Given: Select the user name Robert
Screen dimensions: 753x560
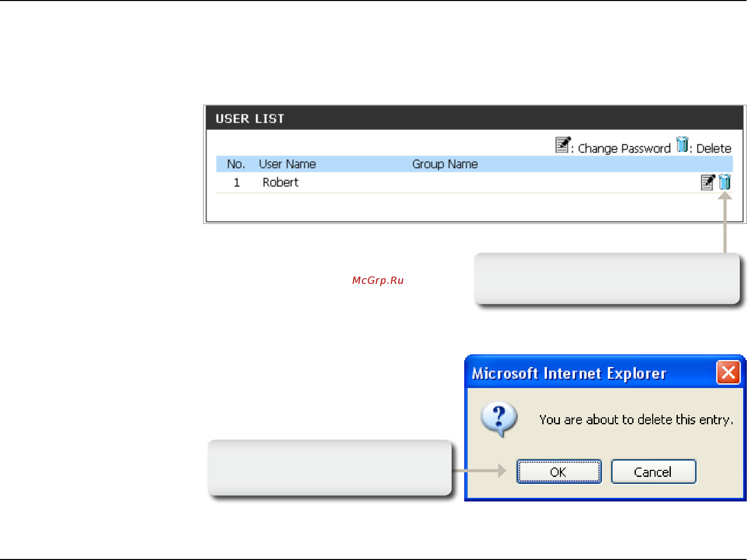Looking at the screenshot, I should pos(280,182).
